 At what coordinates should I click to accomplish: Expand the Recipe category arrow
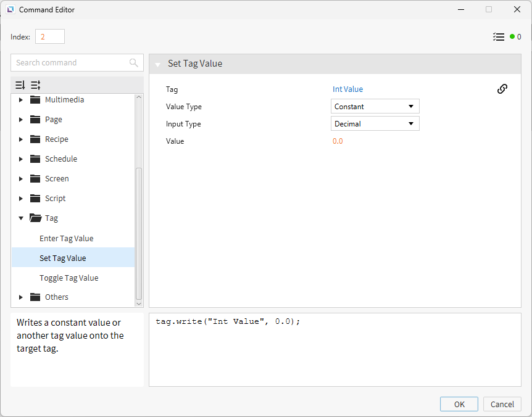pyautogui.click(x=21, y=139)
